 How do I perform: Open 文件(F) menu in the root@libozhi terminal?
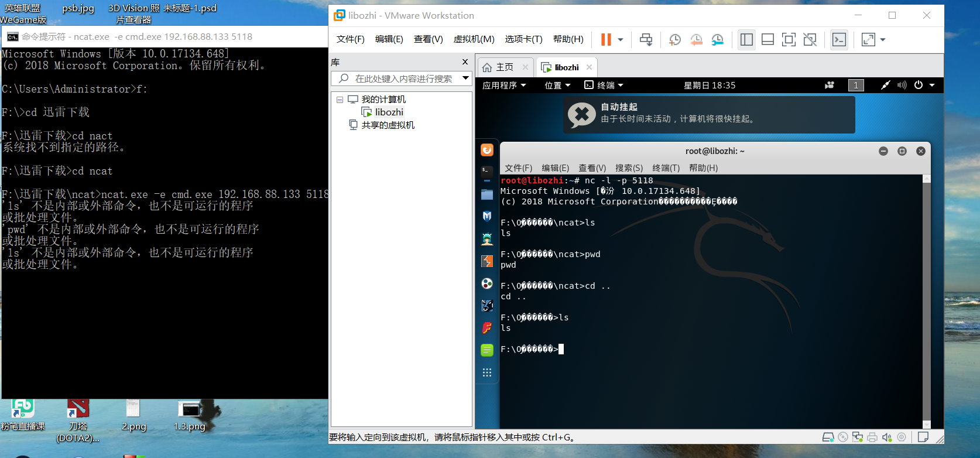point(518,168)
